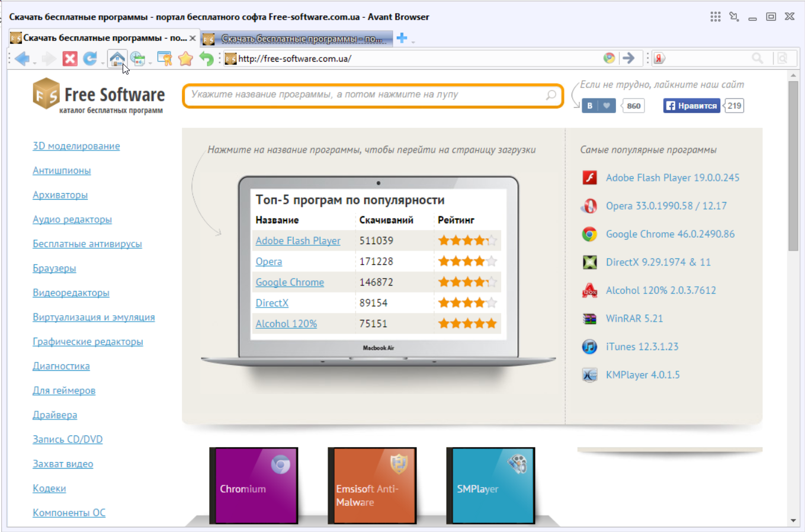Open the 'Opera' link in Top-5 table
The image size is (805, 532).
pyautogui.click(x=269, y=261)
